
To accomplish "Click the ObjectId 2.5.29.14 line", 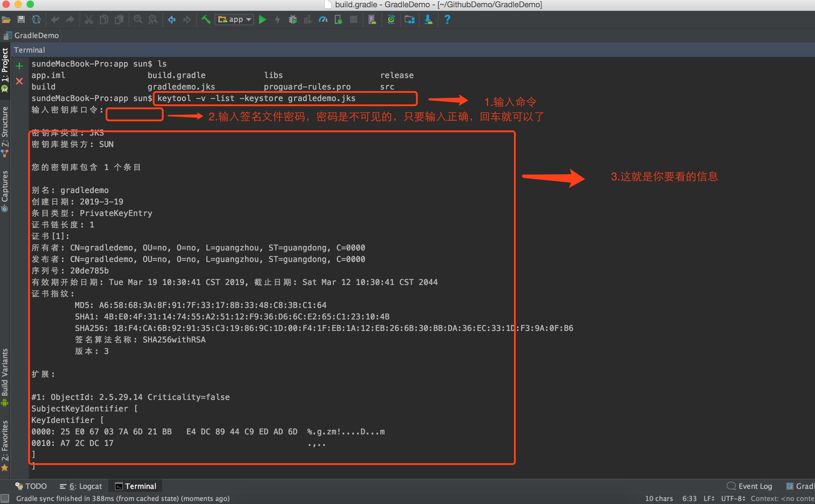I will tap(130, 397).
